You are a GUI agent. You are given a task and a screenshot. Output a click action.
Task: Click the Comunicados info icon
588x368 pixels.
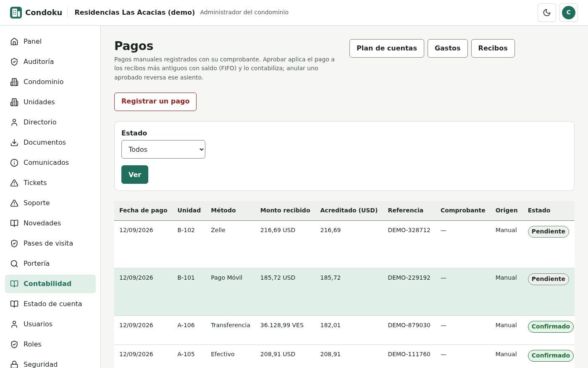[x=14, y=162]
